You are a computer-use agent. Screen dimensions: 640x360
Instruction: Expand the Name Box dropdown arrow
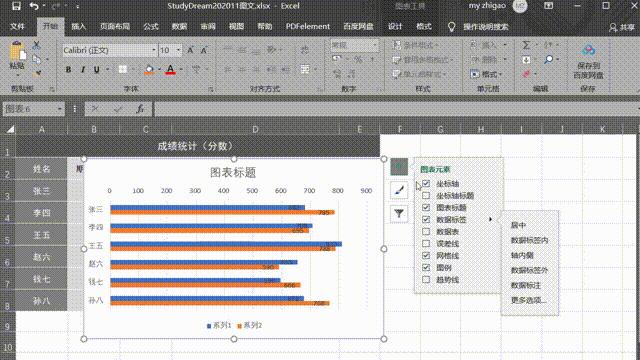click(60, 109)
